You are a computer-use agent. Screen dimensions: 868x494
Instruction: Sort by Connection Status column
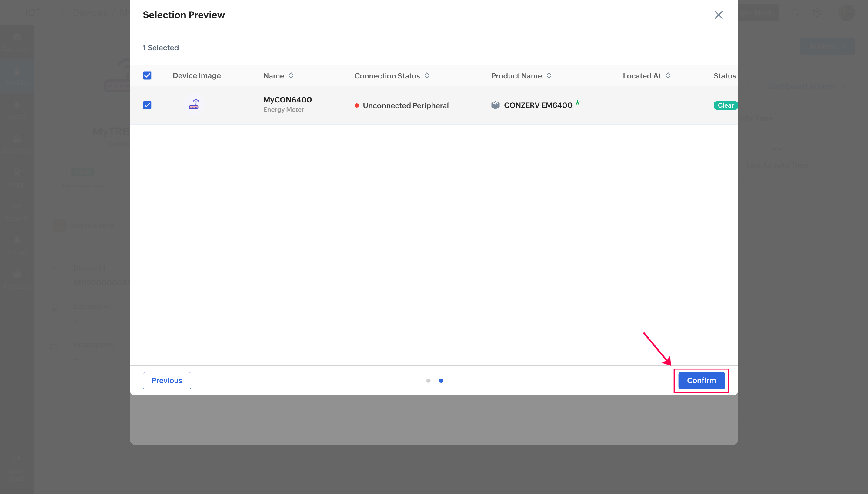(x=427, y=75)
